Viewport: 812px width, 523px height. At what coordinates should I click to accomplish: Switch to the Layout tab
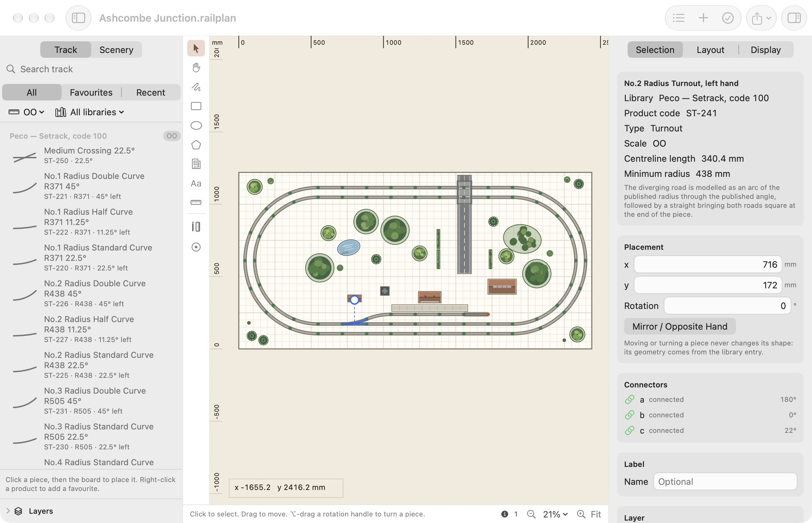(x=710, y=50)
